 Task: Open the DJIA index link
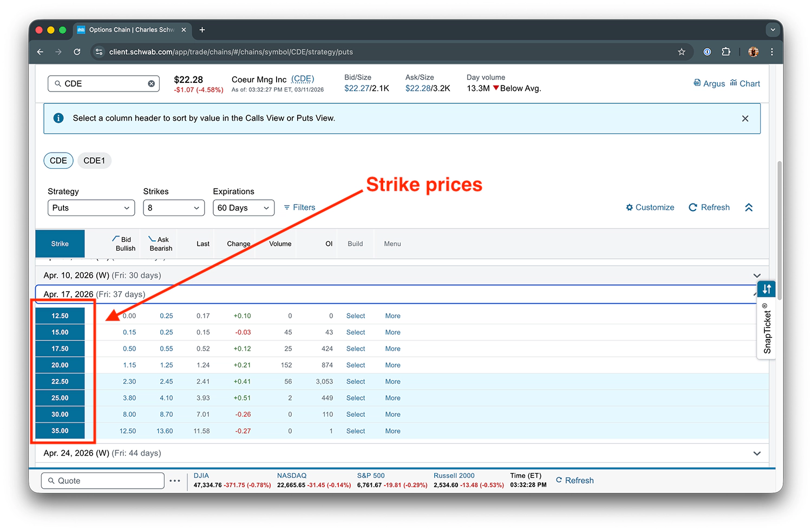[x=201, y=476]
